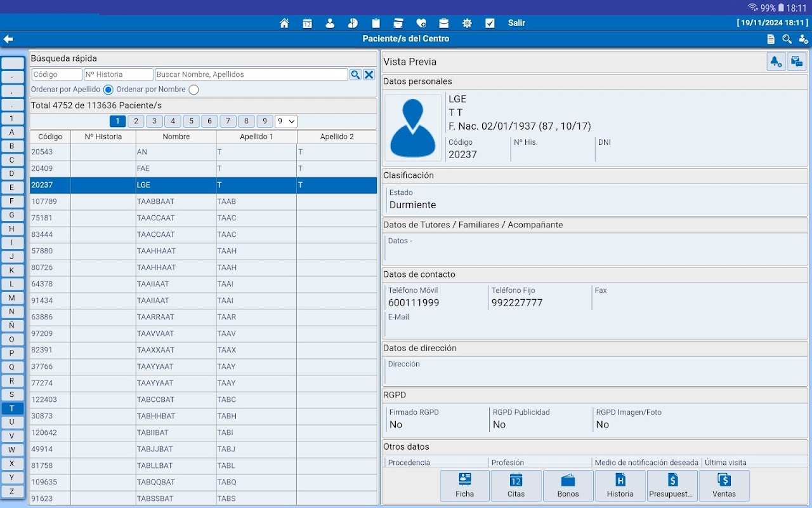Click the Buscar Nombre, Apellidos field
Viewport: 812px width, 508px height.
[x=251, y=74]
